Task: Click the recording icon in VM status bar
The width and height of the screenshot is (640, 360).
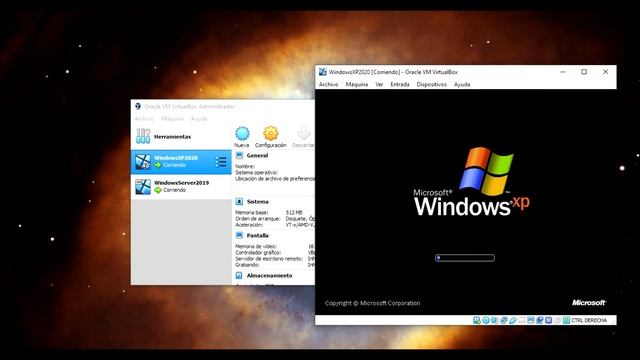Action: coord(540,320)
